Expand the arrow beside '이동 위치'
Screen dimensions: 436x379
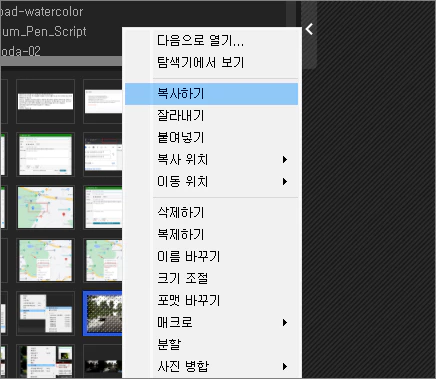click(285, 182)
